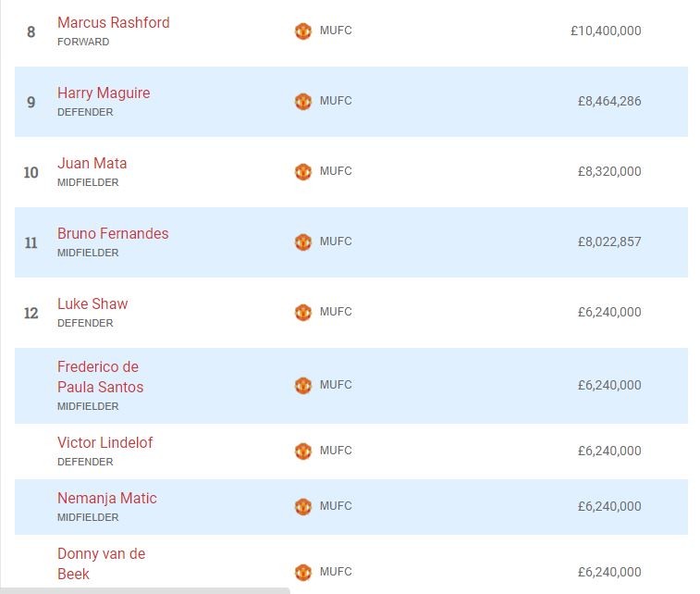Click the crest in Donny van de Beek's row
The width and height of the screenshot is (700, 594).
(303, 572)
